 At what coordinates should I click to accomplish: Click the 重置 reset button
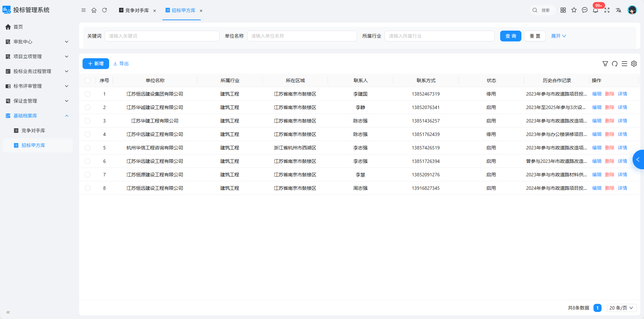535,36
